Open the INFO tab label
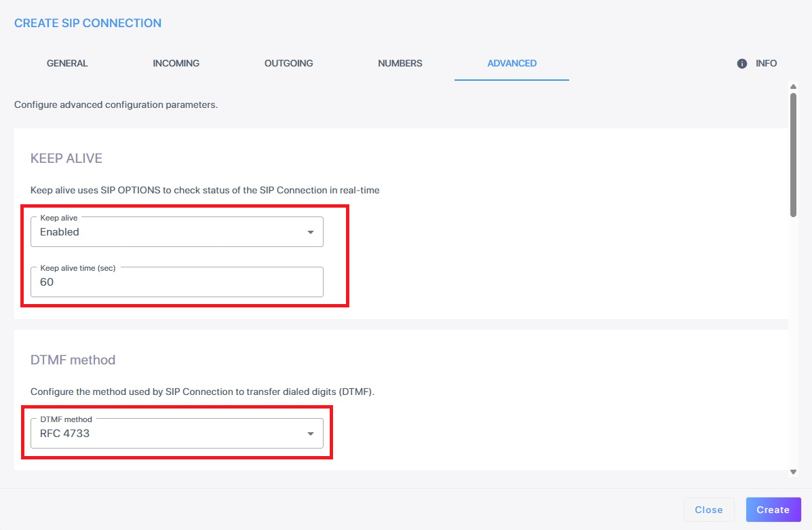The height and width of the screenshot is (530, 812). (766, 63)
